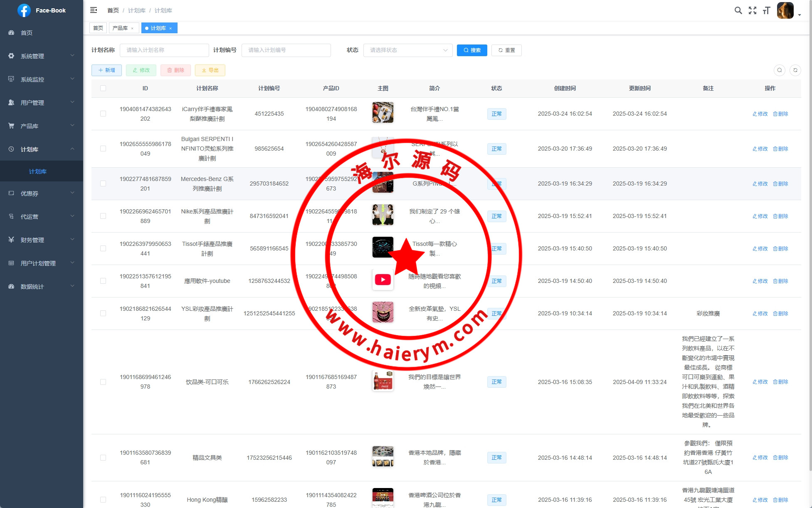Viewport: 812px width, 508px height.
Task: Click the 用户计划管理 table icon
Action: pos(11,263)
